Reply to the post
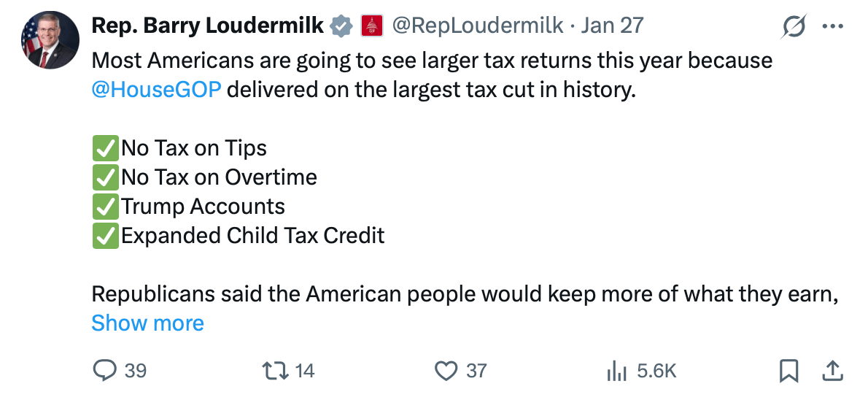This screenshot has height=400, width=868. tap(106, 371)
